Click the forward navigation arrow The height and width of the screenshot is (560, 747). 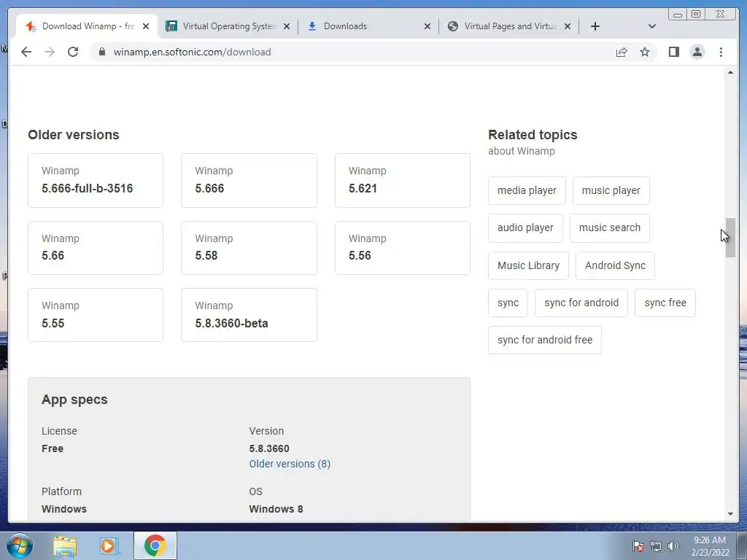(50, 52)
